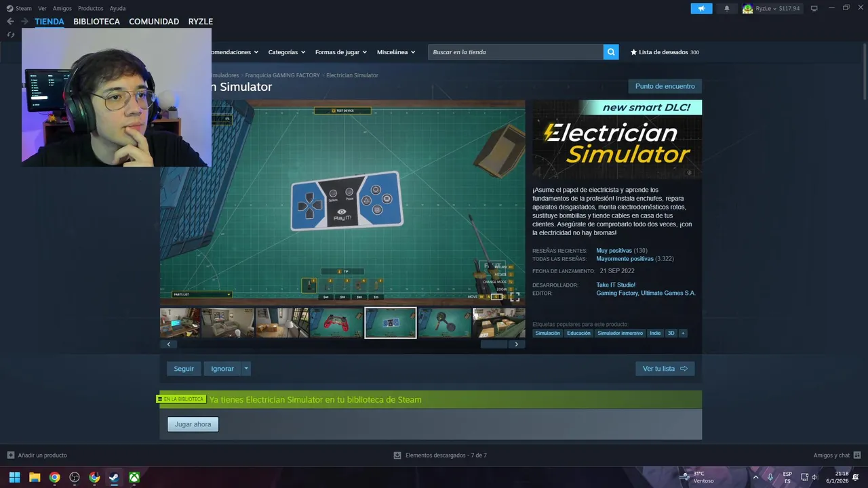Select the red gamepad screenshot thumbnail

(336, 323)
